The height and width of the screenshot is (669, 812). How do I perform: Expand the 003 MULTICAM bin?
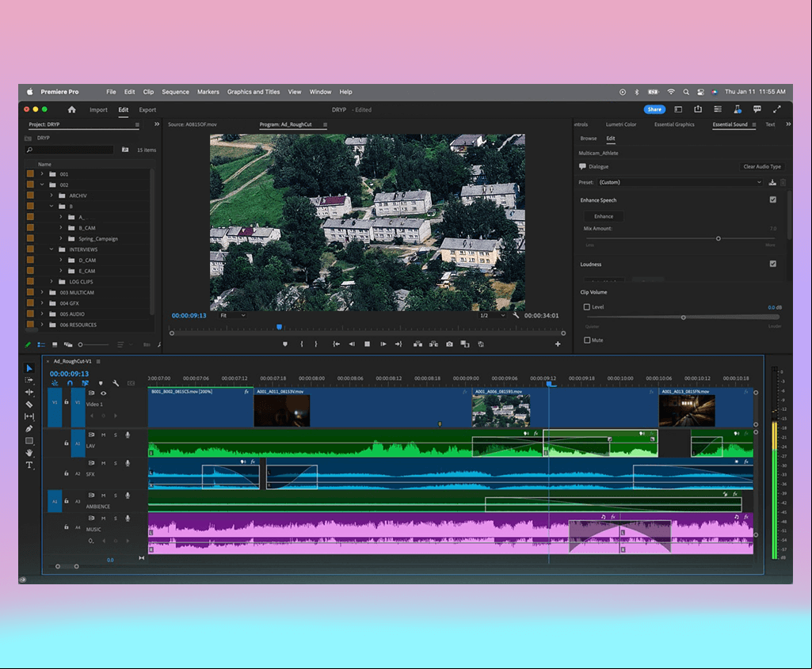tap(42, 292)
